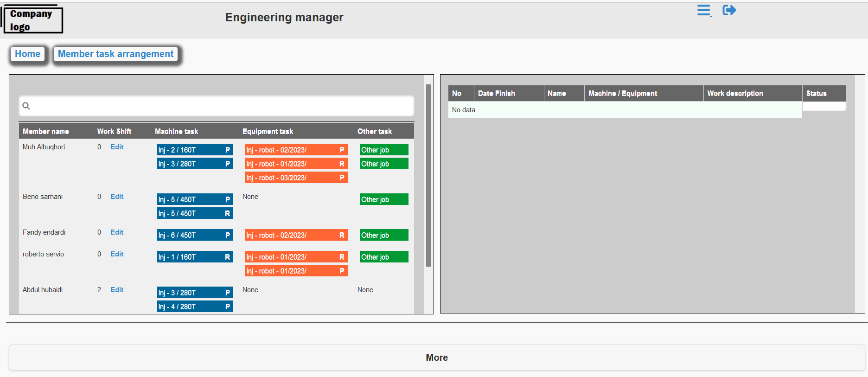Select Inj - 1 / 160T machine task

pos(195,257)
